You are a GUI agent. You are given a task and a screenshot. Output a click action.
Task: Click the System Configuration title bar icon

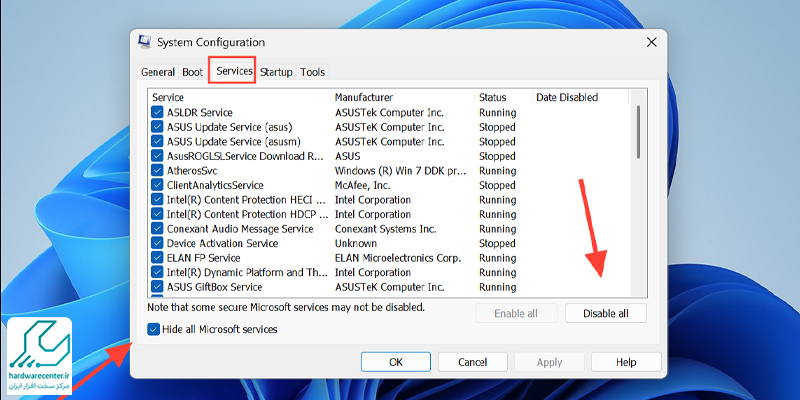[x=145, y=42]
